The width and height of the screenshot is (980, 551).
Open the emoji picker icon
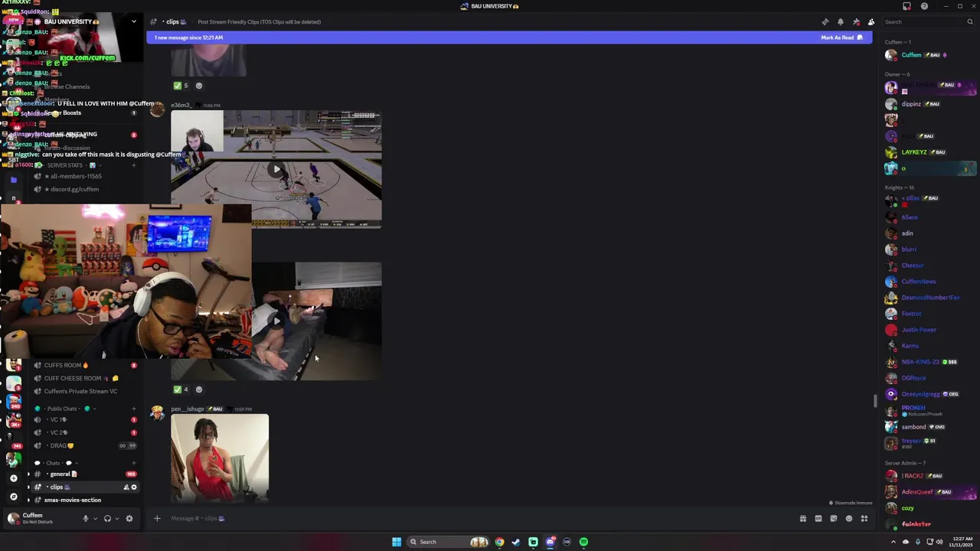tap(848, 518)
